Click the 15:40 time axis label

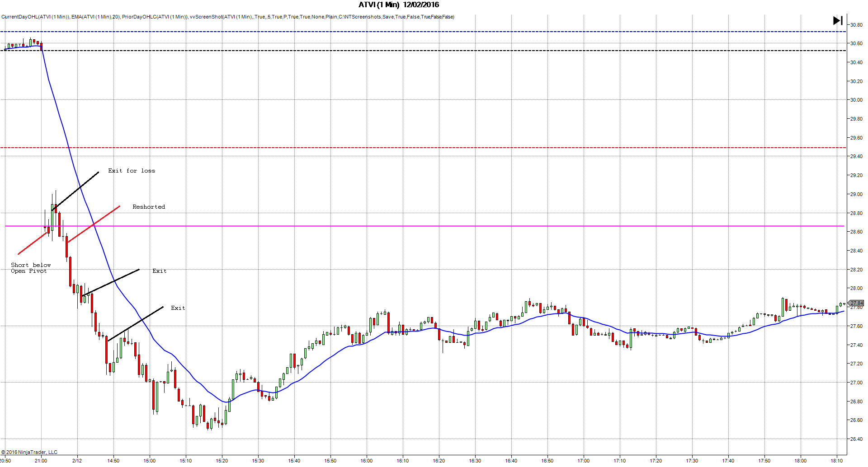[294, 461]
